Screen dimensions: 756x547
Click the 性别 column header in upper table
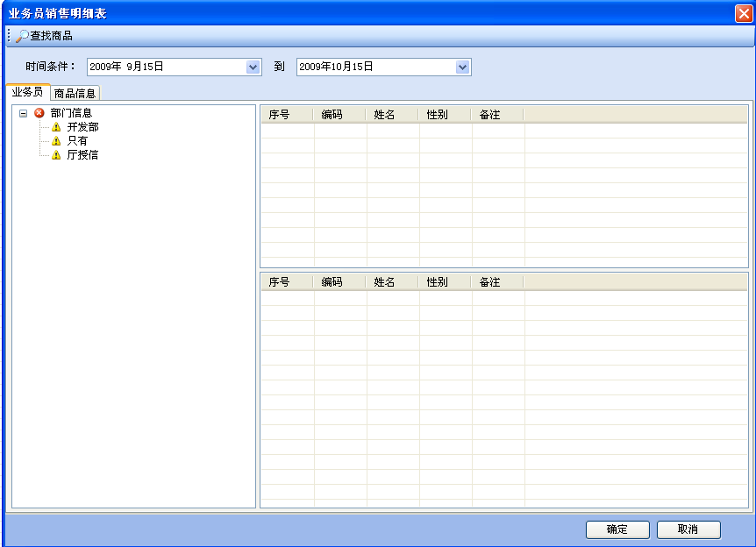445,115
